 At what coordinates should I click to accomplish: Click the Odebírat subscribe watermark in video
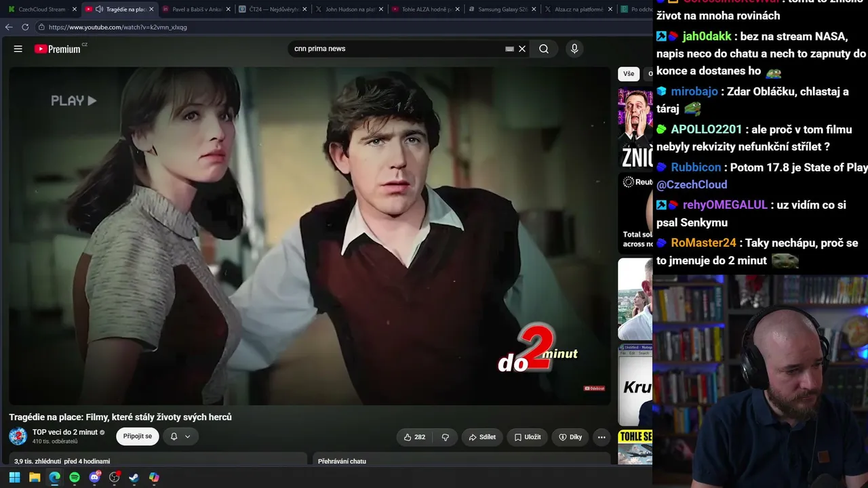click(594, 388)
